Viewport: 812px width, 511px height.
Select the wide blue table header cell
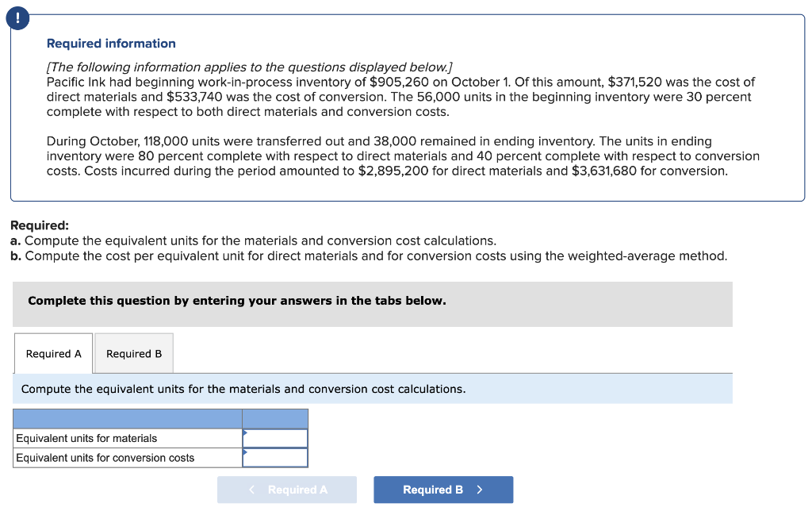click(x=127, y=419)
